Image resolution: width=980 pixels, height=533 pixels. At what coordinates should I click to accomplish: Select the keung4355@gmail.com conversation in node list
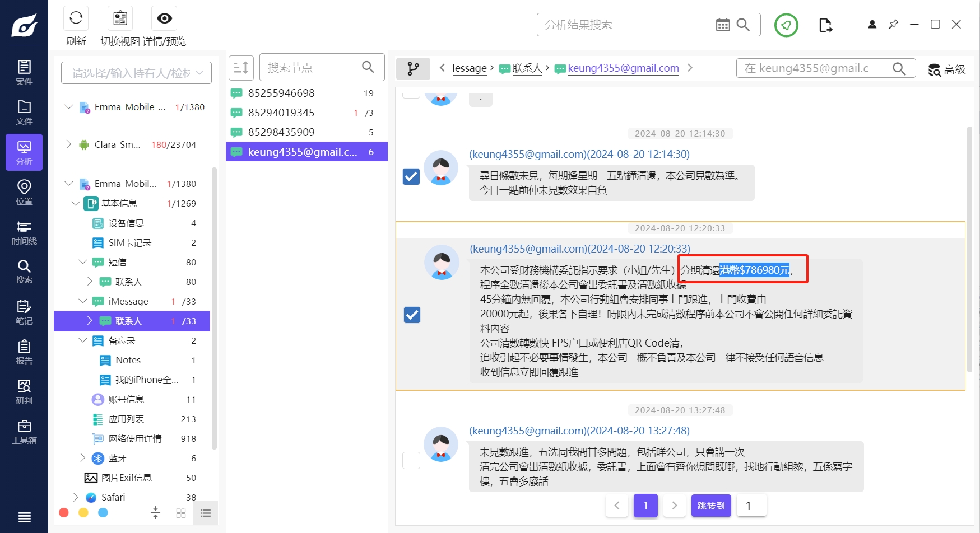click(306, 151)
